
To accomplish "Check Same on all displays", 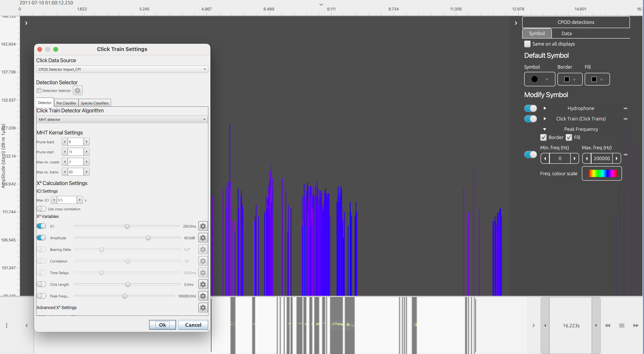I will coord(527,44).
